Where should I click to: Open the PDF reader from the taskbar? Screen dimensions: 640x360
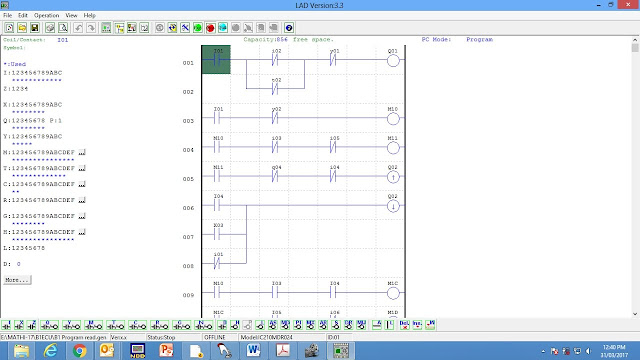point(282,351)
